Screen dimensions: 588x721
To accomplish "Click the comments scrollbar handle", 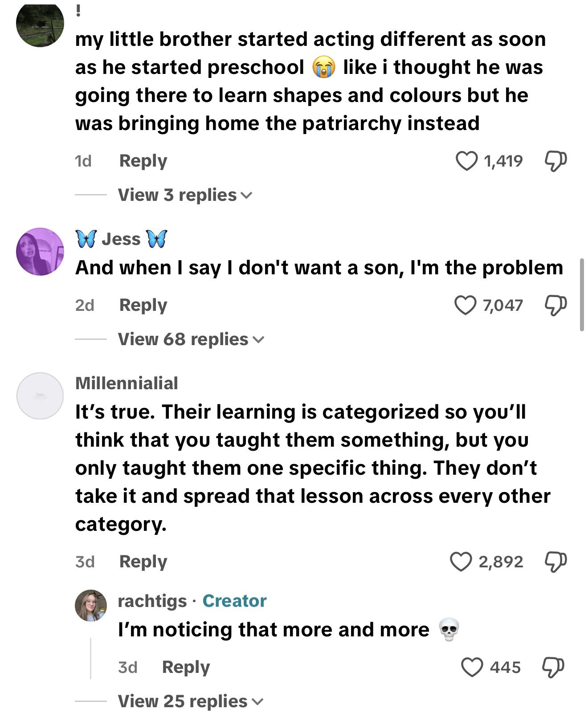I will click(582, 295).
